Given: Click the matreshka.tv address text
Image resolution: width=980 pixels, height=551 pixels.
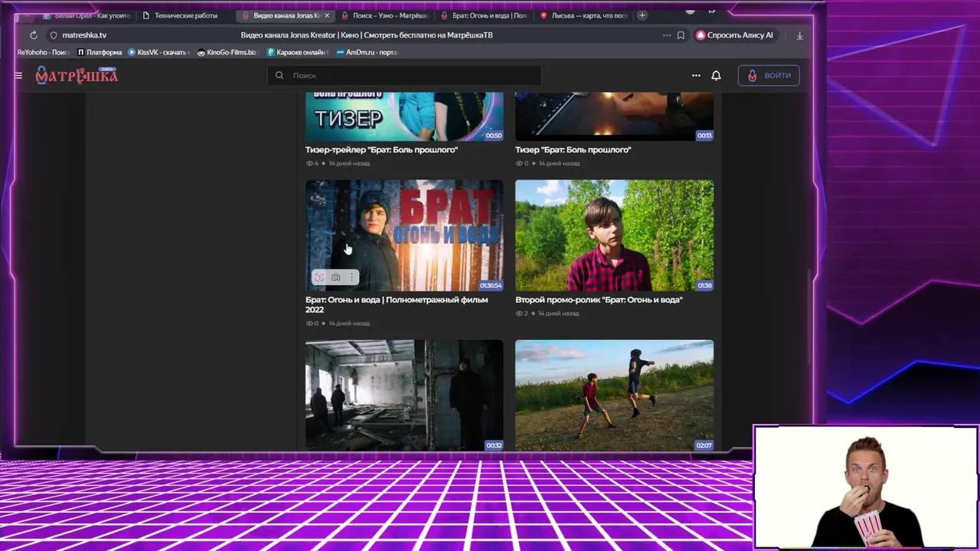Looking at the screenshot, I should point(84,35).
